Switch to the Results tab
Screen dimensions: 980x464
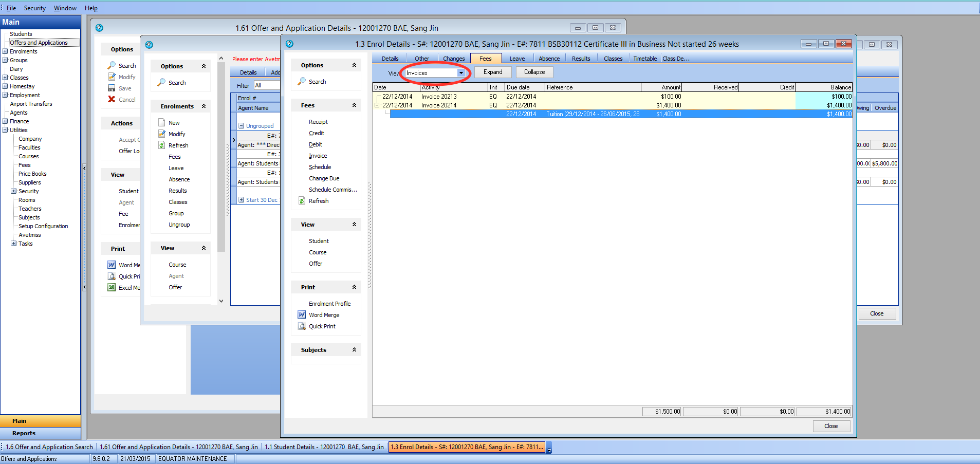pyautogui.click(x=581, y=59)
